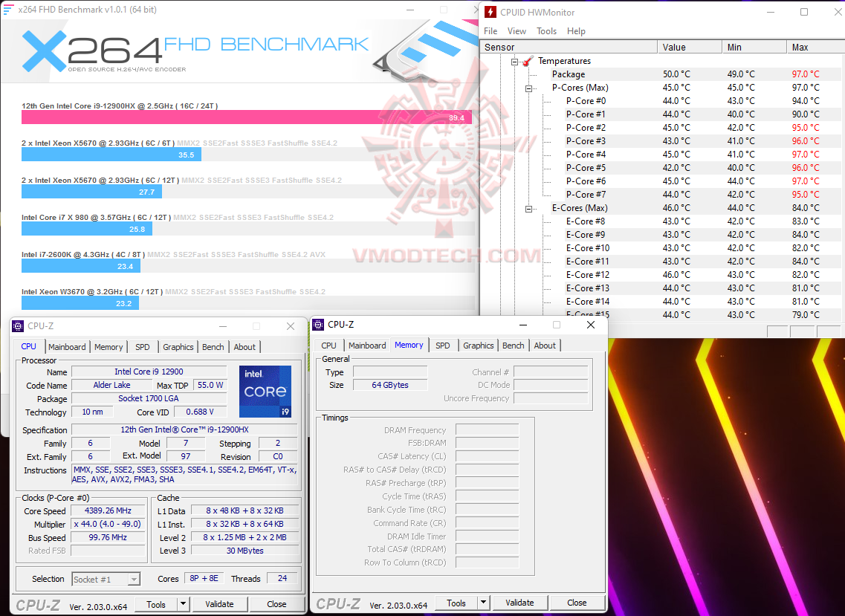845x616 pixels.
Task: Select the Bench tab in left CPU-Z
Action: [x=213, y=347]
